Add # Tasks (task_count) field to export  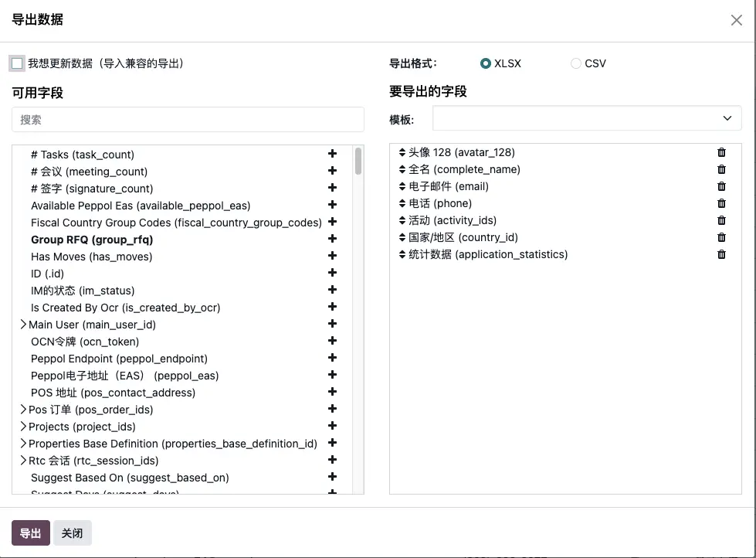point(332,154)
